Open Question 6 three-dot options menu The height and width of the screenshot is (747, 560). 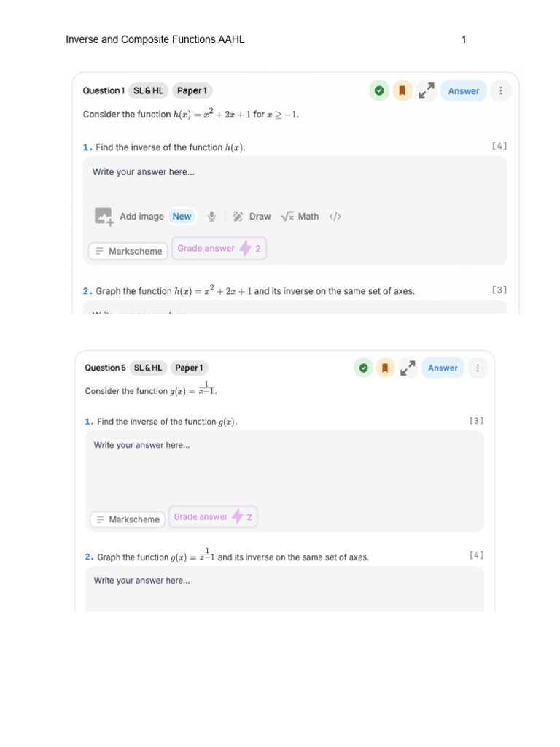pos(478,368)
